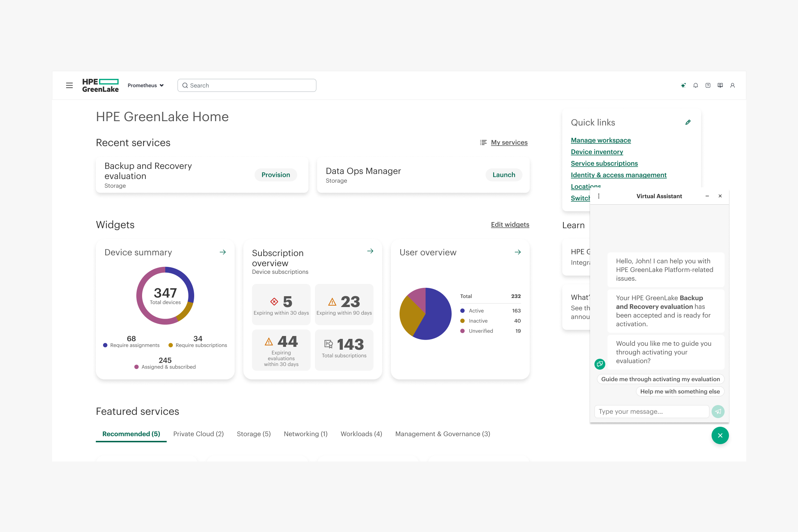This screenshot has width=798, height=532.
Task: Open the Device inventory quick link
Action: (597, 152)
